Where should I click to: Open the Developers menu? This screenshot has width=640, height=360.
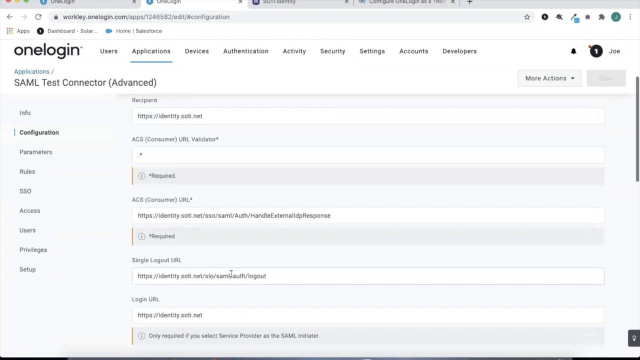point(460,51)
